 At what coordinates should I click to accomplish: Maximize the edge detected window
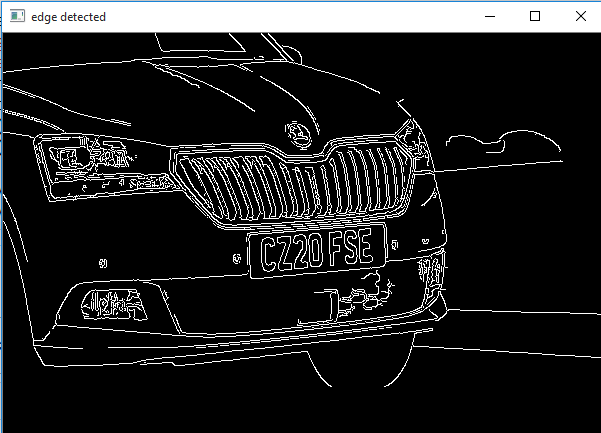coord(535,16)
